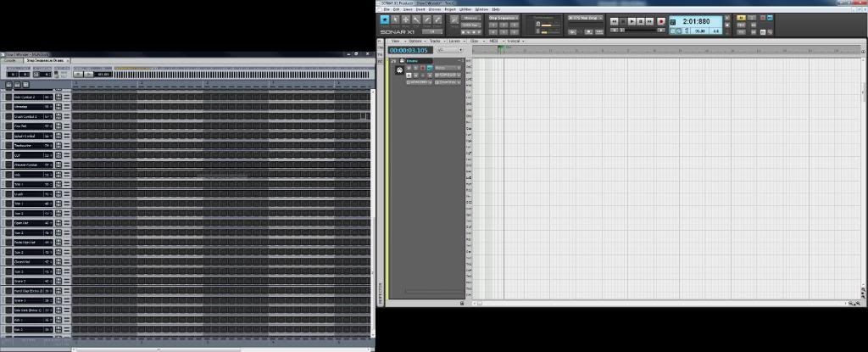Switch to the Console tab
868x352 pixels.
(x=10, y=61)
